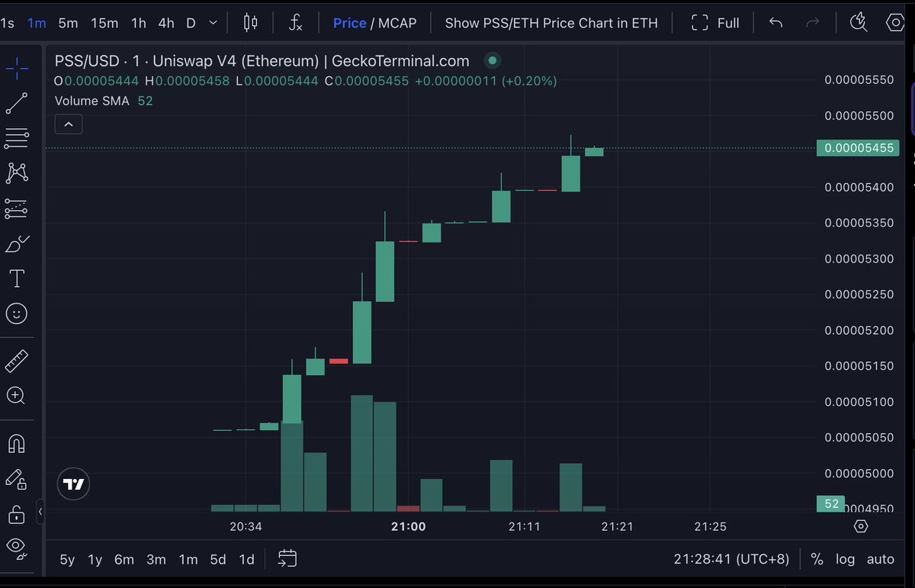Viewport: 915px width, 588px height.
Task: Set the bottom date range to 1m
Action: pos(188,559)
